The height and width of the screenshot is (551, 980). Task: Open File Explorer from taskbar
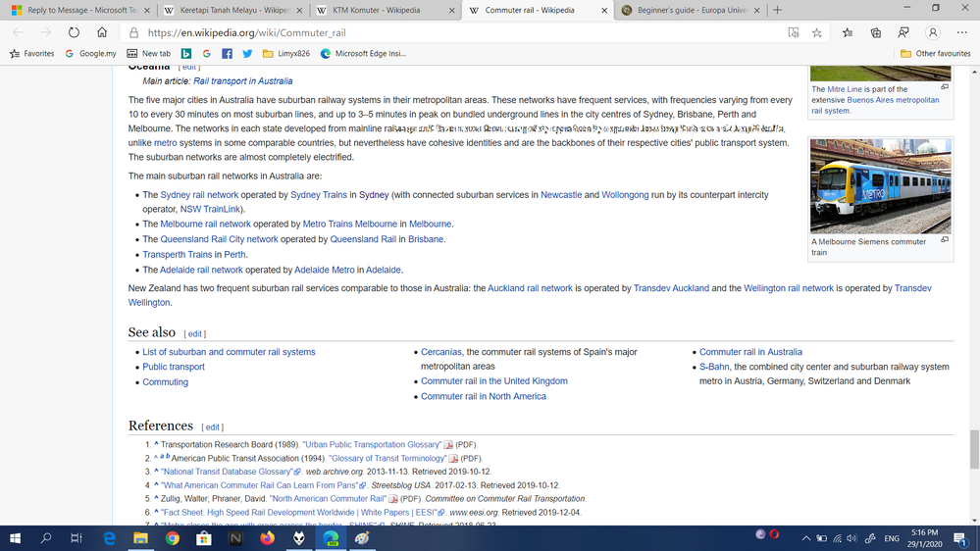click(x=140, y=538)
